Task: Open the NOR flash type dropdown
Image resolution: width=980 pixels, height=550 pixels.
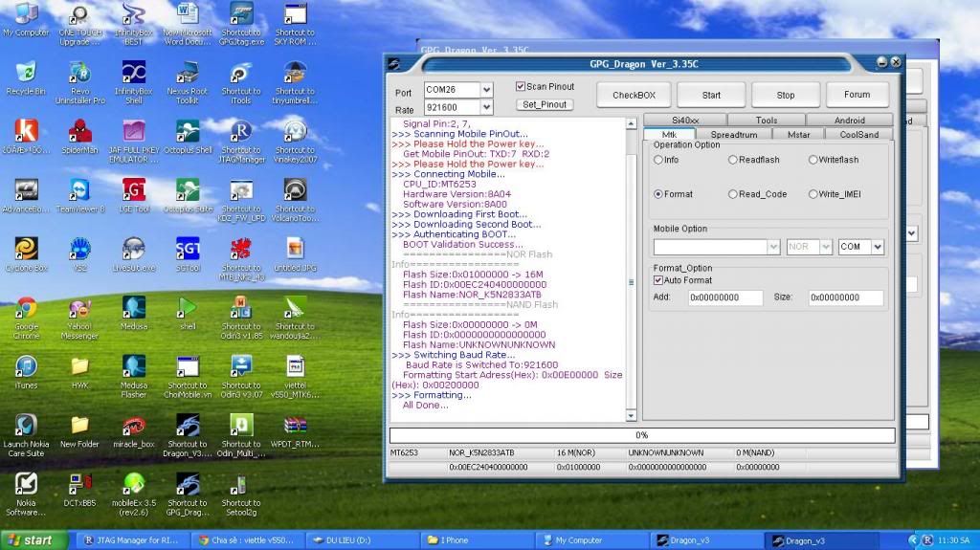Action: tap(826, 247)
